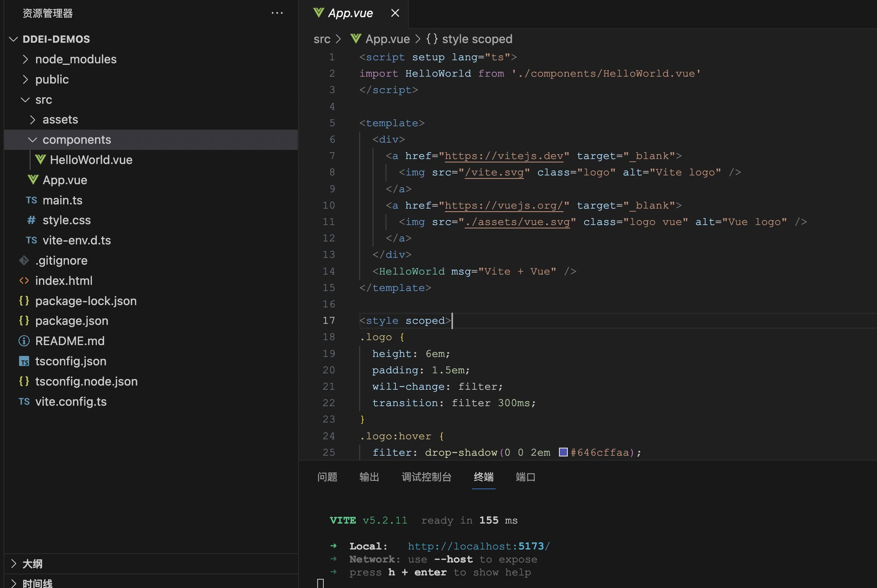Expand the 大纲 outline section
Image resolution: width=877 pixels, height=588 pixels.
[14, 564]
